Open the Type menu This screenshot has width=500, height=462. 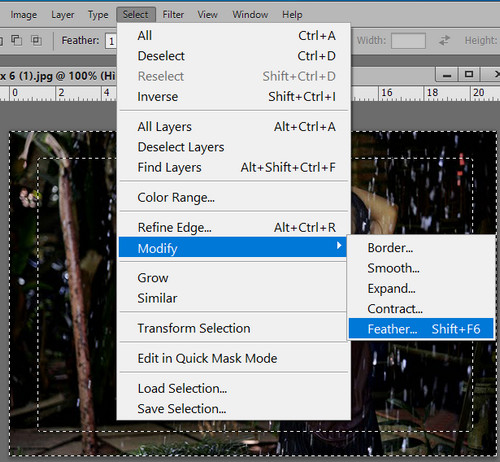[98, 15]
